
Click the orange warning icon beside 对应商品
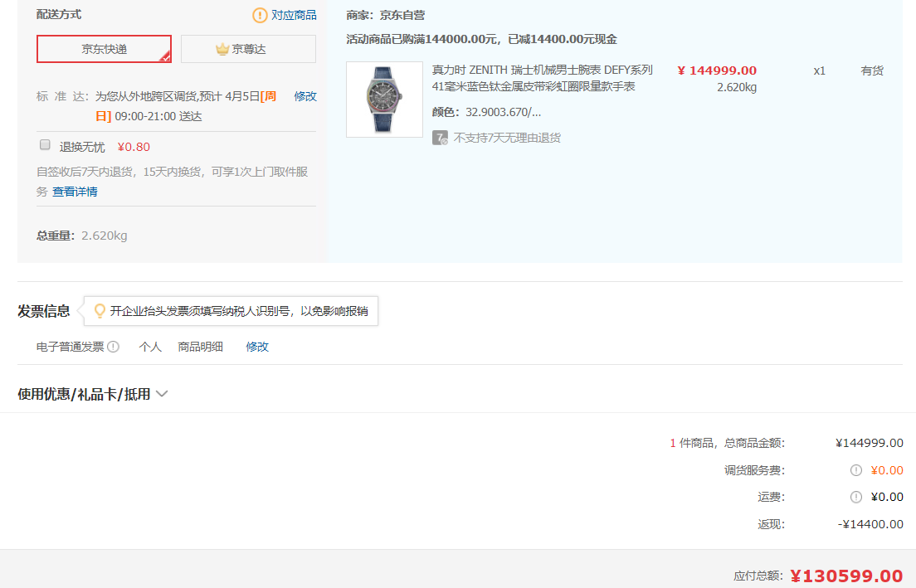(260, 15)
